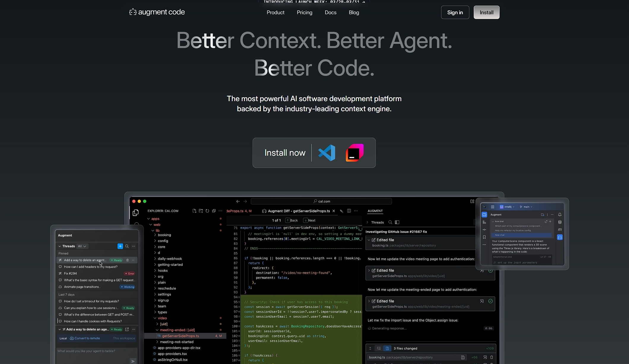Click split editor icon in tab bar
Viewport: 629px width, 364px height.
[349, 211]
